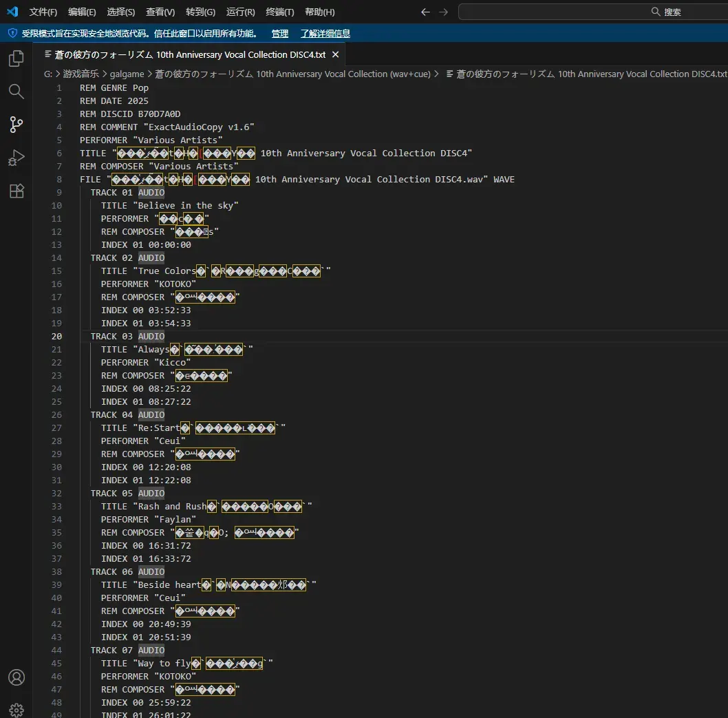Open the Explorer view in activity bar
The width and height of the screenshot is (728, 718).
pos(17,59)
